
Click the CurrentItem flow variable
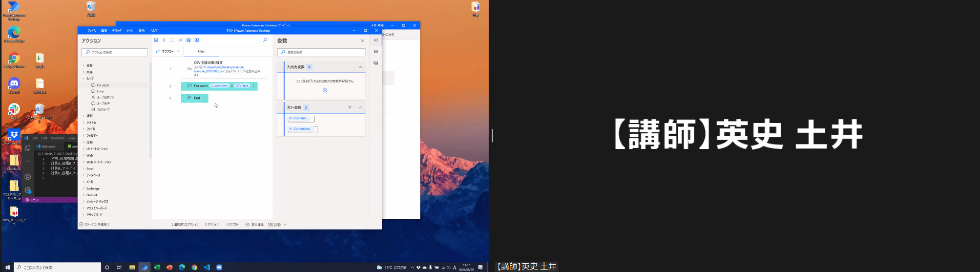click(303, 129)
